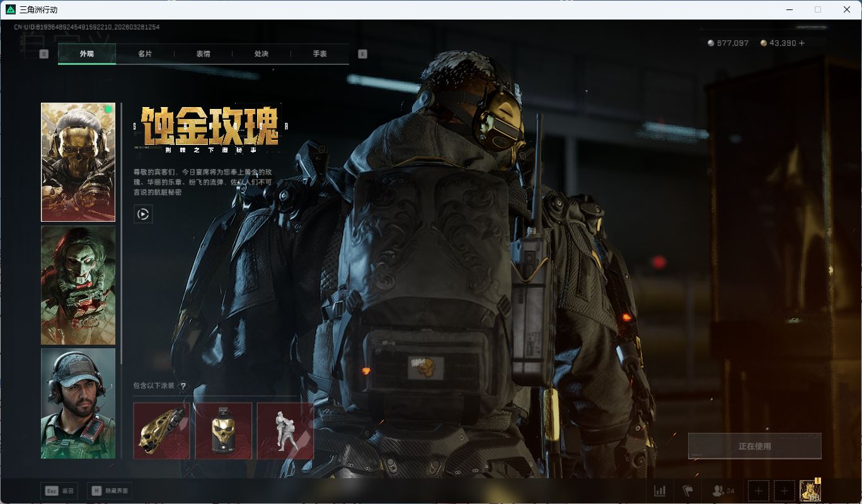Click the 正在使用 button
862x504 pixels.
(x=754, y=446)
